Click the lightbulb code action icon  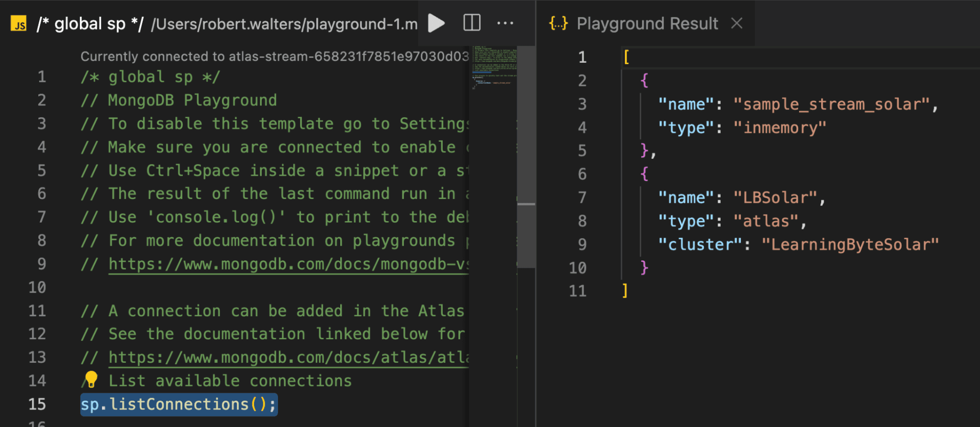(x=91, y=379)
